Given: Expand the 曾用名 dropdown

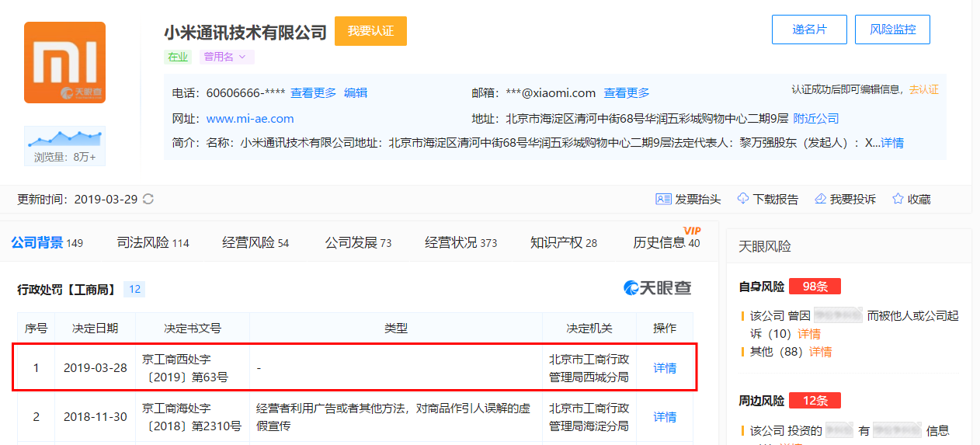Looking at the screenshot, I should [x=228, y=57].
